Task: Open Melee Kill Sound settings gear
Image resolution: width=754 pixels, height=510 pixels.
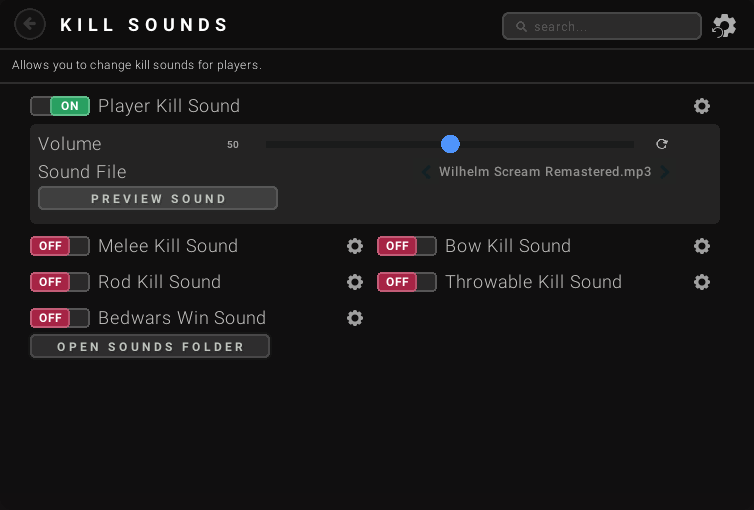Action: click(x=355, y=246)
